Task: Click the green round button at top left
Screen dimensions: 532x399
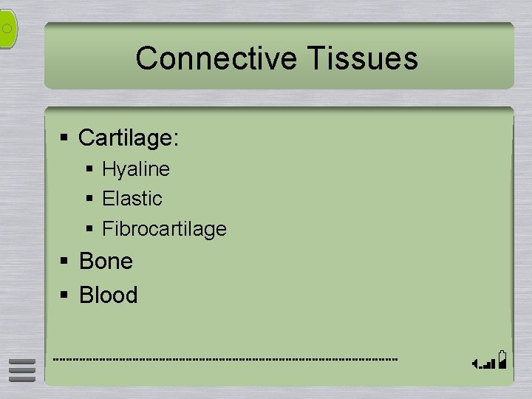Action: (x=8, y=29)
